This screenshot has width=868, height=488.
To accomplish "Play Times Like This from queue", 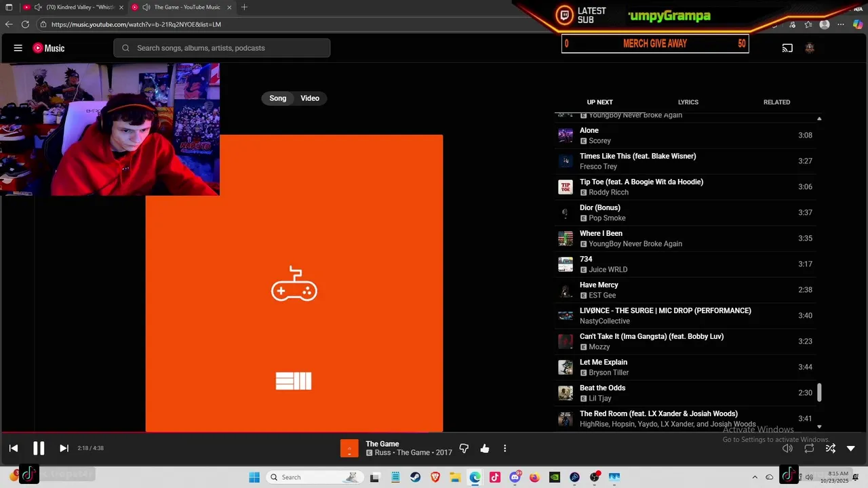I will [685, 161].
